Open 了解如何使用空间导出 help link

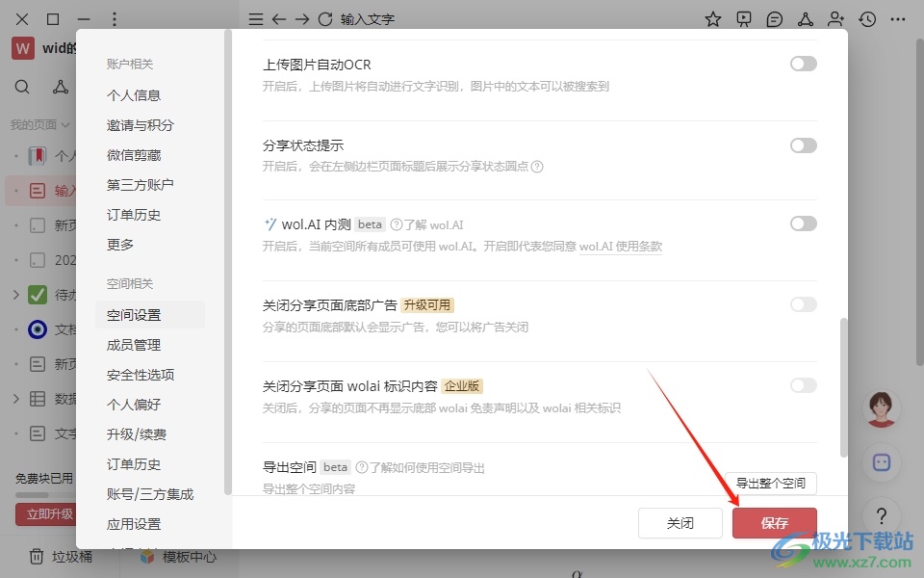(421, 468)
